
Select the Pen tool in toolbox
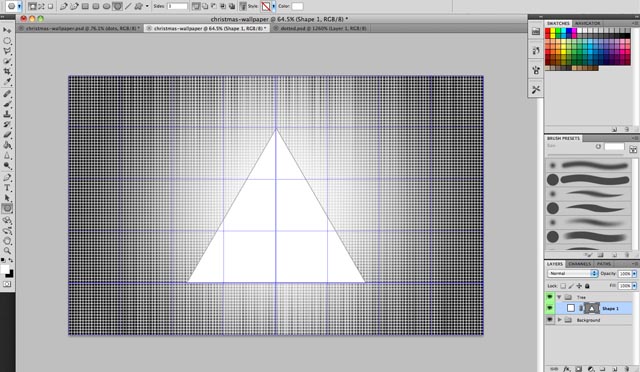(x=7, y=178)
